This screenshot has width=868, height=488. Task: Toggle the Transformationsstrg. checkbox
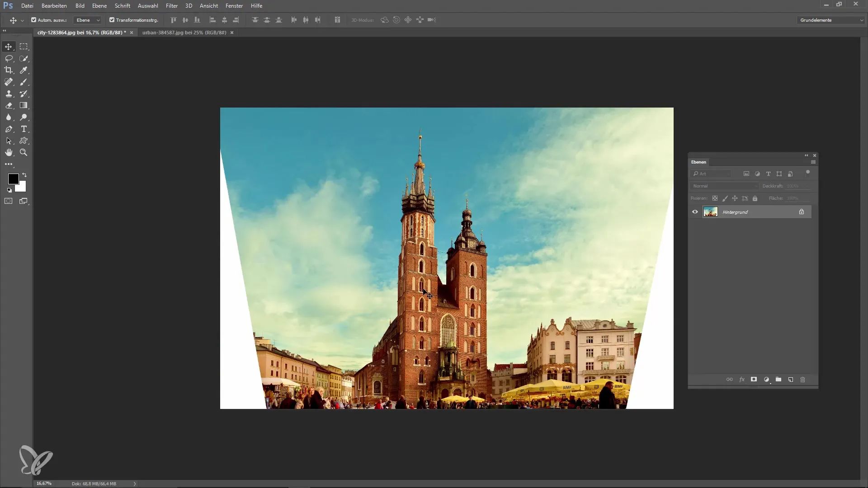click(112, 20)
